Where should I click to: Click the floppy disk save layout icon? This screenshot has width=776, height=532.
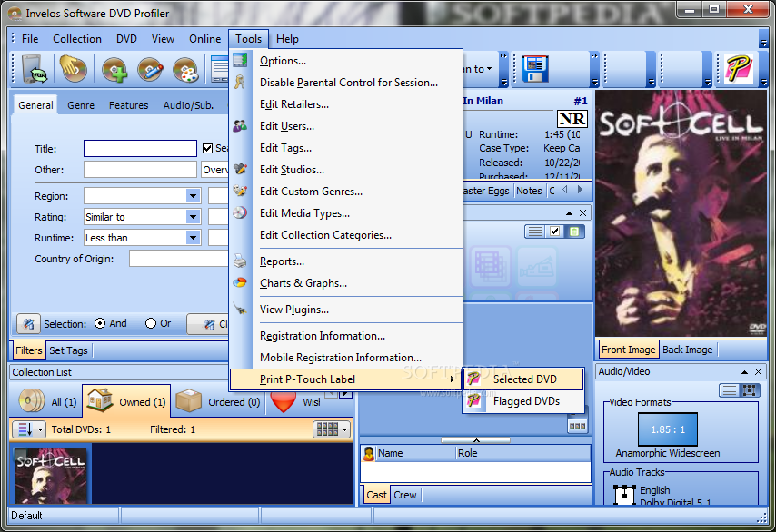535,69
